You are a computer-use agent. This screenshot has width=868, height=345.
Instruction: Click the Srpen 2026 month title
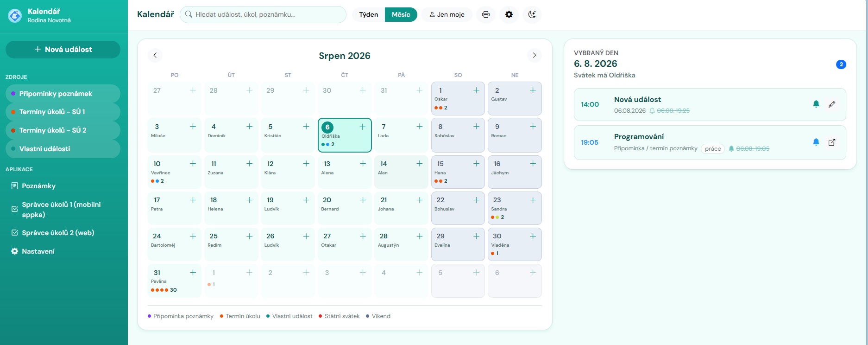coord(345,56)
